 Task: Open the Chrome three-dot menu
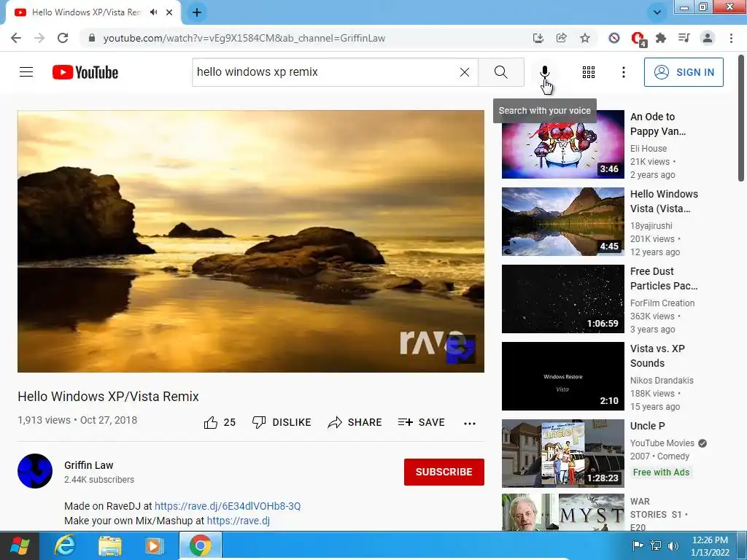tap(731, 38)
